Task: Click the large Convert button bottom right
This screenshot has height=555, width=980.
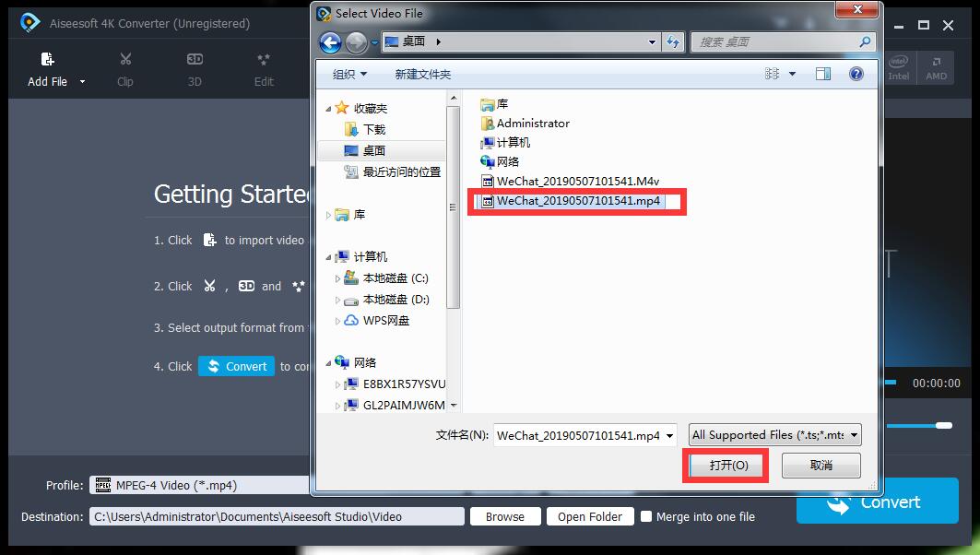Action: pos(877,502)
